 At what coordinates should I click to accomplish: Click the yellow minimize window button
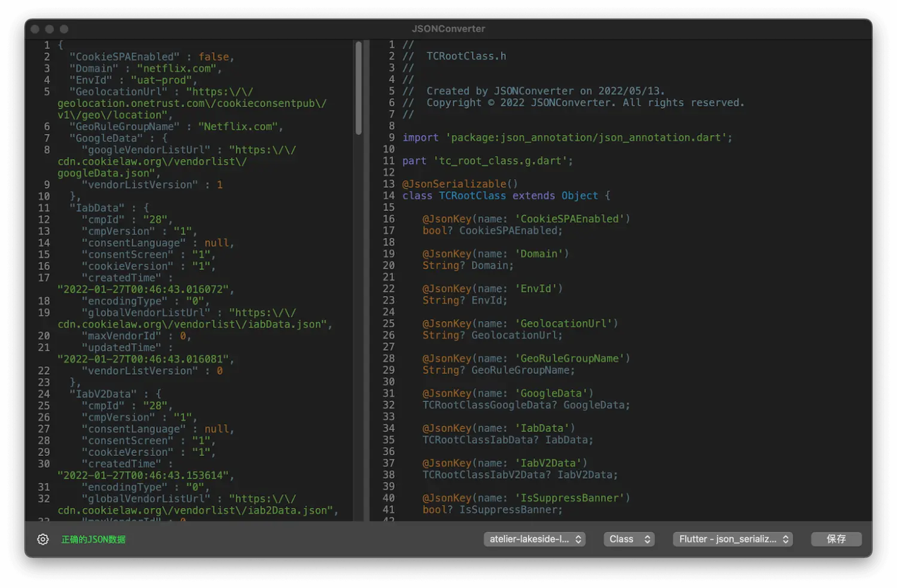tap(50, 29)
